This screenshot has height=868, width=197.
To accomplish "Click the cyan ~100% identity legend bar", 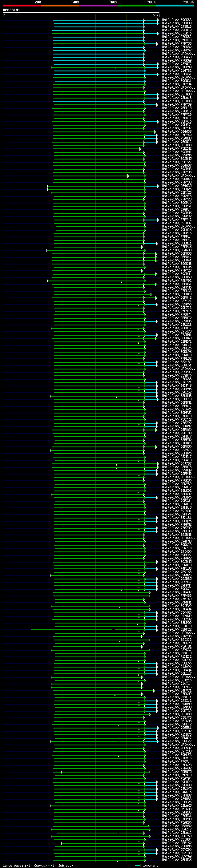I will pyautogui.click(x=175, y=6).
